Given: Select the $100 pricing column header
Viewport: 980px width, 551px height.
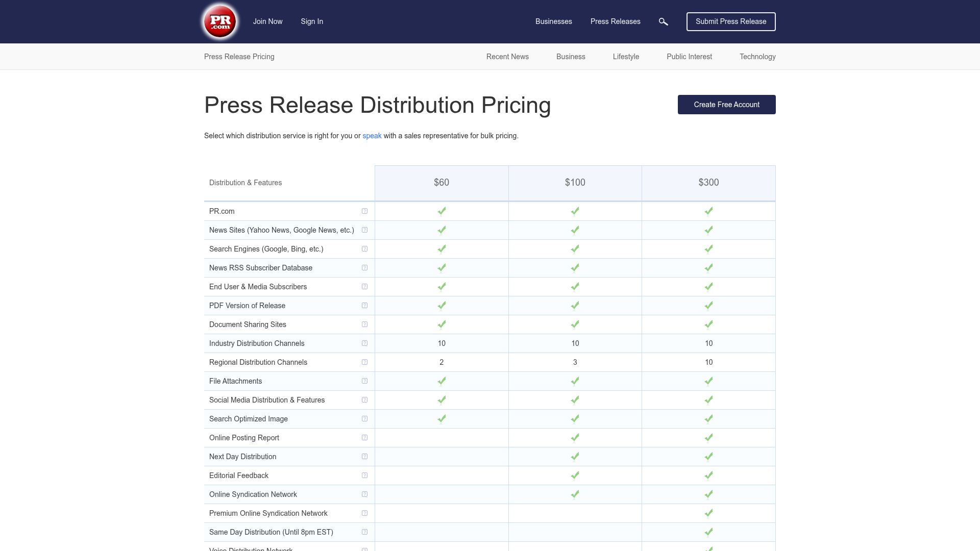Looking at the screenshot, I should tap(575, 183).
